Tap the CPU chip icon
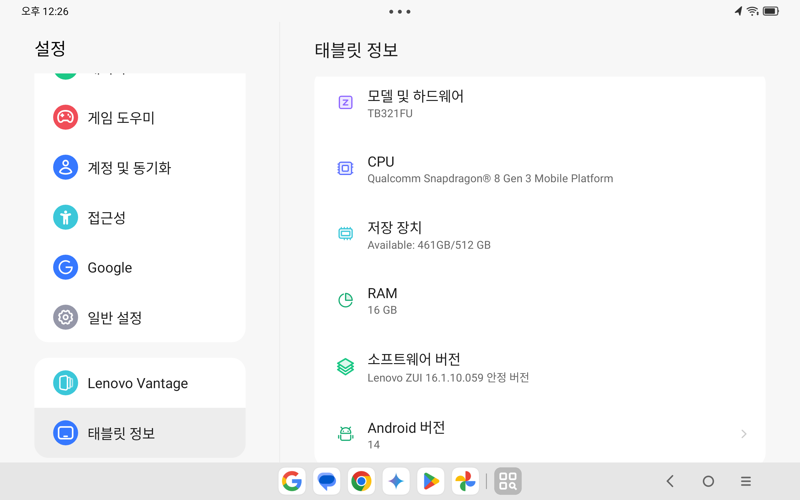800x500 pixels. coord(345,168)
